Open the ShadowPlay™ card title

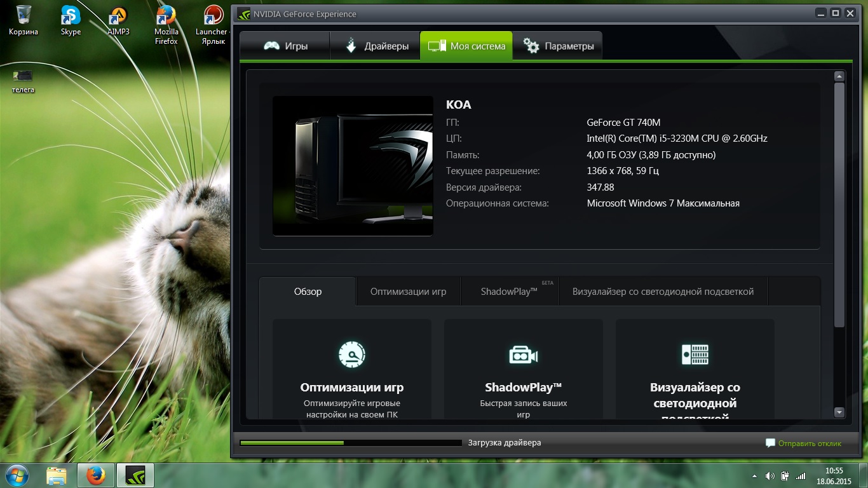[x=524, y=388]
